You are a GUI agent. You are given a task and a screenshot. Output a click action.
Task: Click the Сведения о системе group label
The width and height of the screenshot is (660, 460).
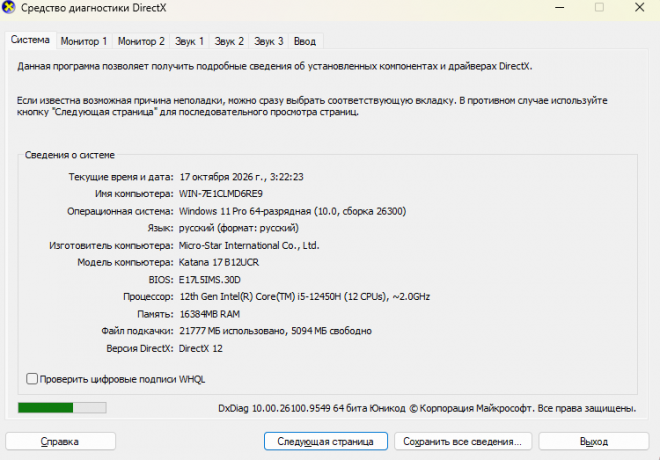(x=69, y=155)
